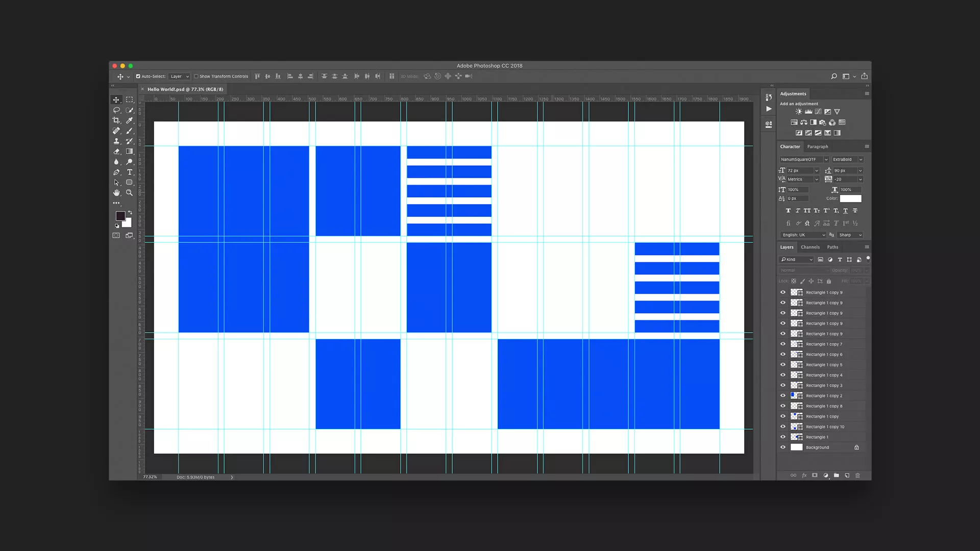Open the Edit Toolbar three-dots menu
The height and width of the screenshot is (551, 980).
[116, 203]
